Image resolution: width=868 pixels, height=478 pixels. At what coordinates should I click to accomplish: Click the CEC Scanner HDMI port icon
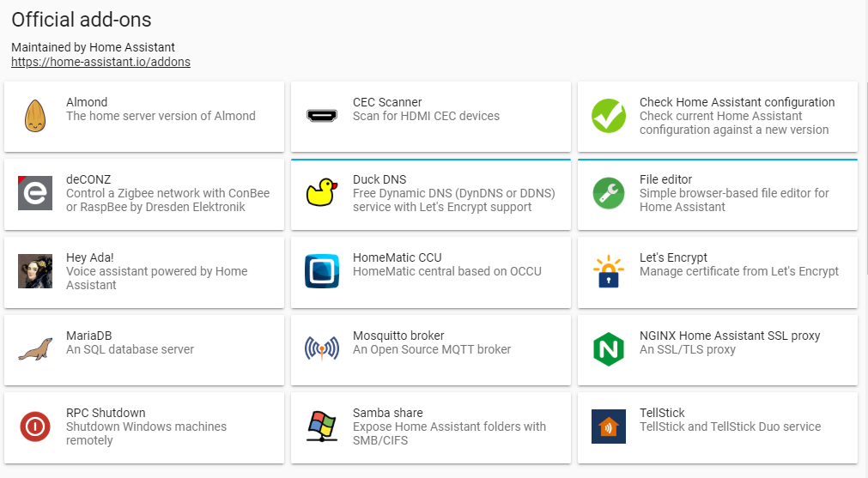[x=322, y=116]
